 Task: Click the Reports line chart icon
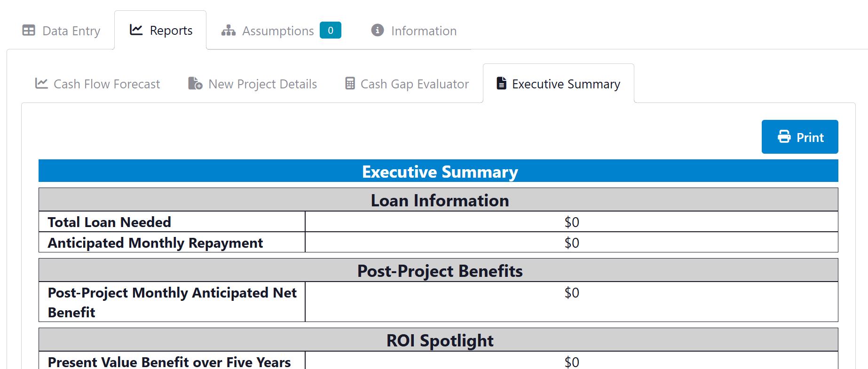(136, 30)
